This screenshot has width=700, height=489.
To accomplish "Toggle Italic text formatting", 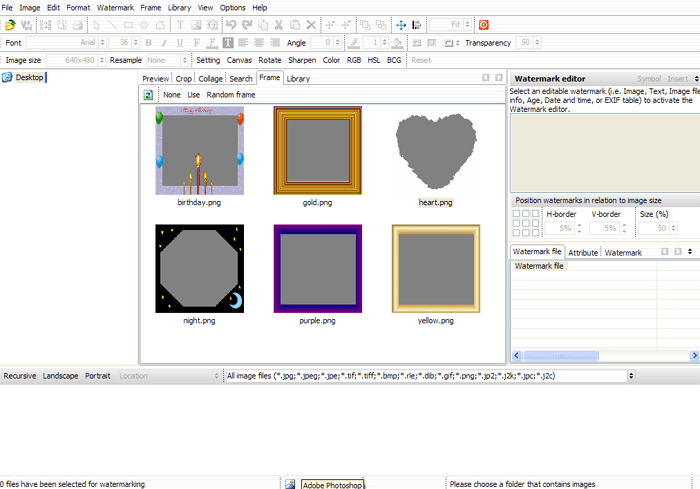I will pyautogui.click(x=164, y=43).
